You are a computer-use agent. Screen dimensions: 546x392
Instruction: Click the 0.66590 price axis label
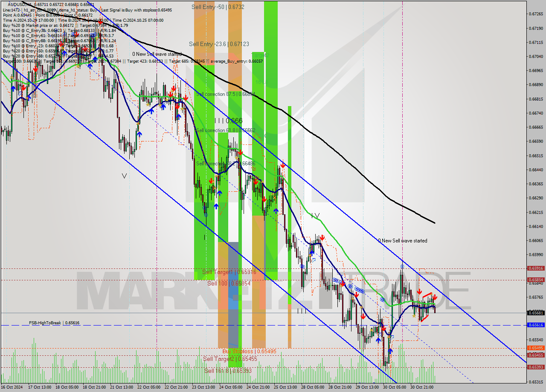[x=535, y=141]
